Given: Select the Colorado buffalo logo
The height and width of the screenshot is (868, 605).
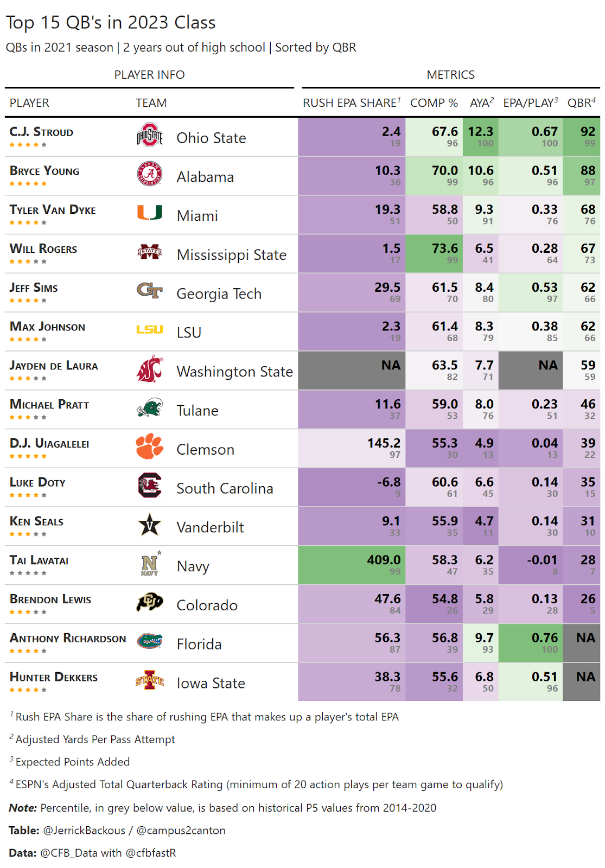Looking at the screenshot, I should (150, 602).
